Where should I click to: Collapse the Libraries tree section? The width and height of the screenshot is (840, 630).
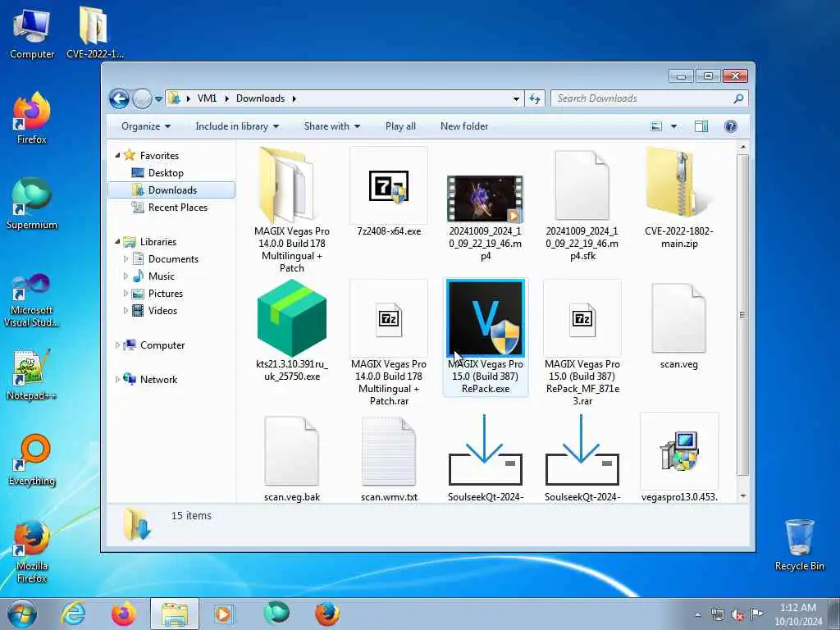pos(117,242)
